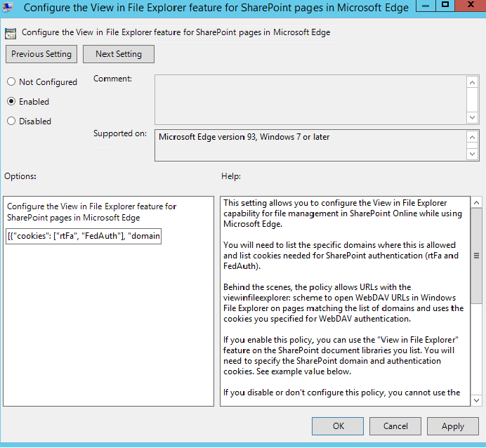Select the Disabled radio button
This screenshot has width=486, height=448.
click(11, 121)
